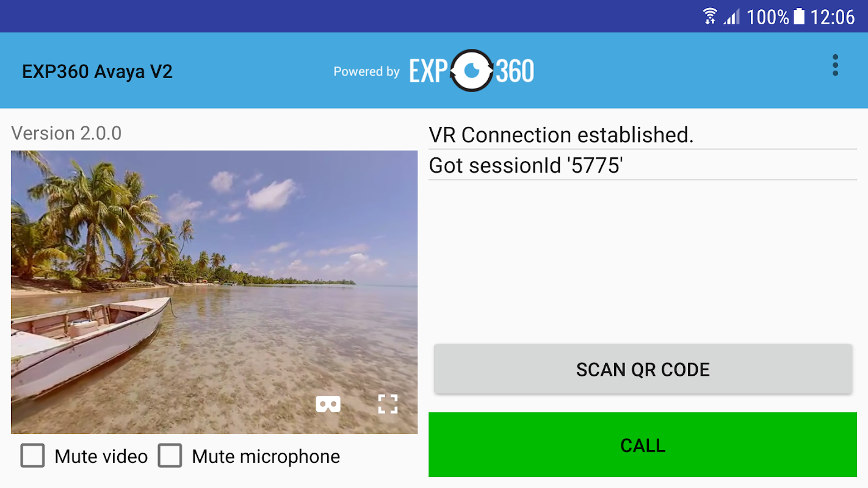The image size is (868, 488).
Task: Tap the 12:06 clock in status bar
Action: coord(833,16)
